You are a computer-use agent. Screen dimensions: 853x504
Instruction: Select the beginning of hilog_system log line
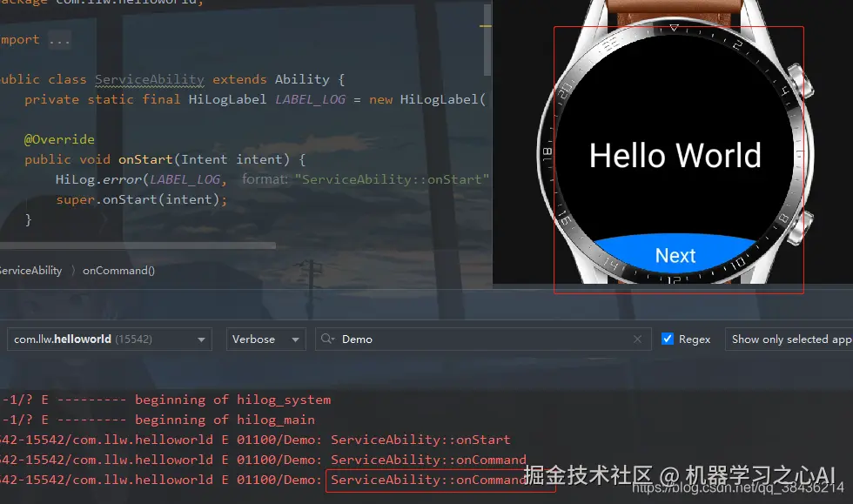click(165, 400)
